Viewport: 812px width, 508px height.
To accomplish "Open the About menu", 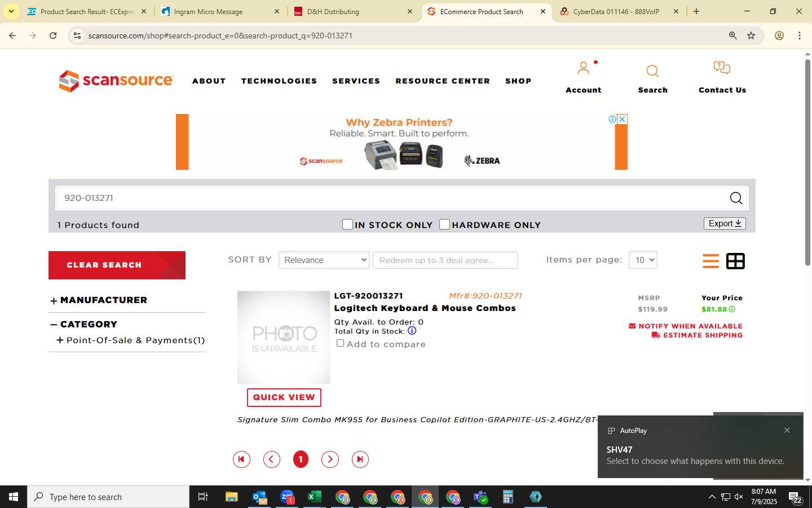I will coord(209,81).
